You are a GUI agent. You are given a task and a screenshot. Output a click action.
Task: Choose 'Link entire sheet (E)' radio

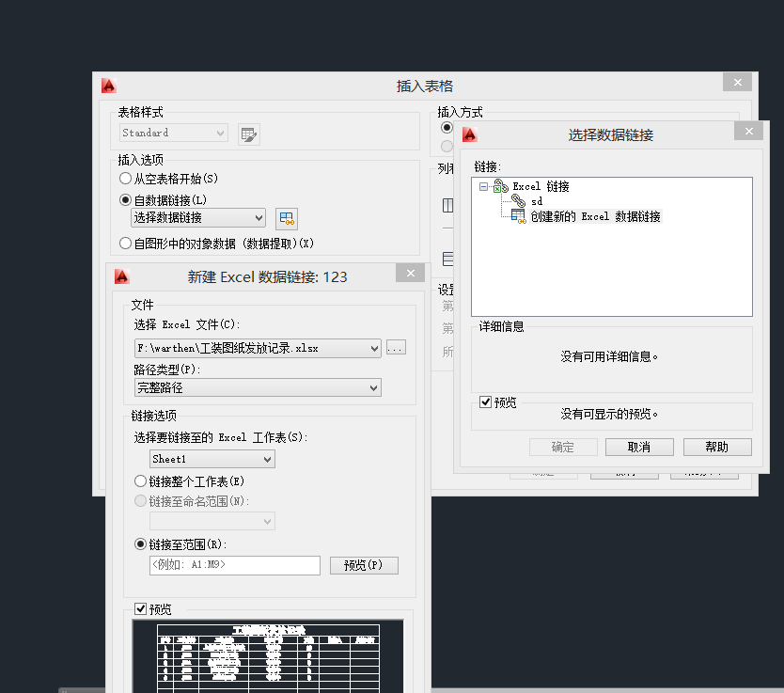(x=140, y=481)
